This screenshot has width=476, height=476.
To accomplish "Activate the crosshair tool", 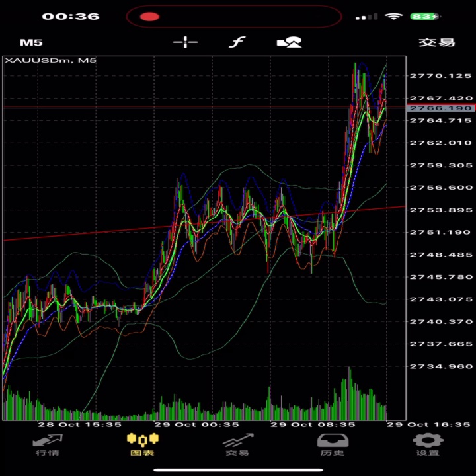I will click(x=185, y=42).
